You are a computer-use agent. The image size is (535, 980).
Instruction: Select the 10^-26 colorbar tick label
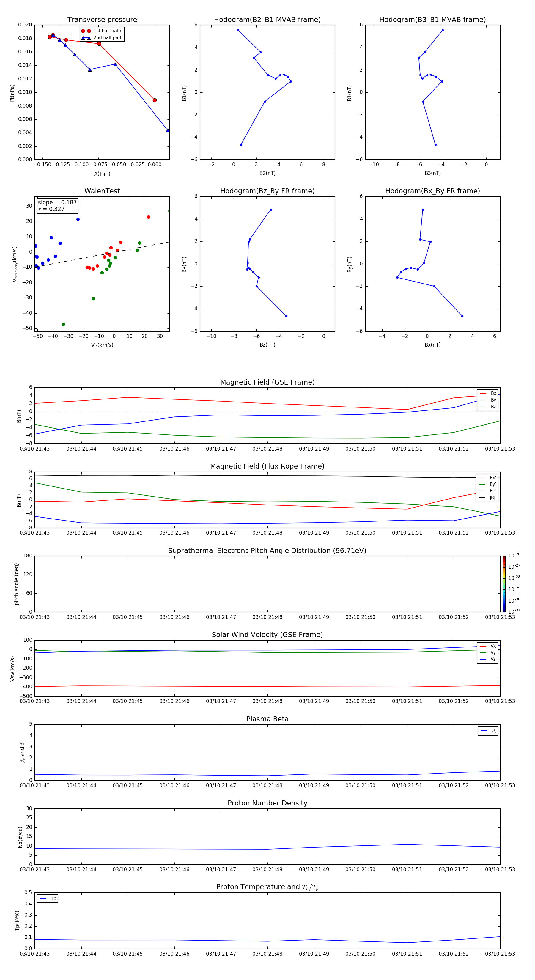click(514, 555)
